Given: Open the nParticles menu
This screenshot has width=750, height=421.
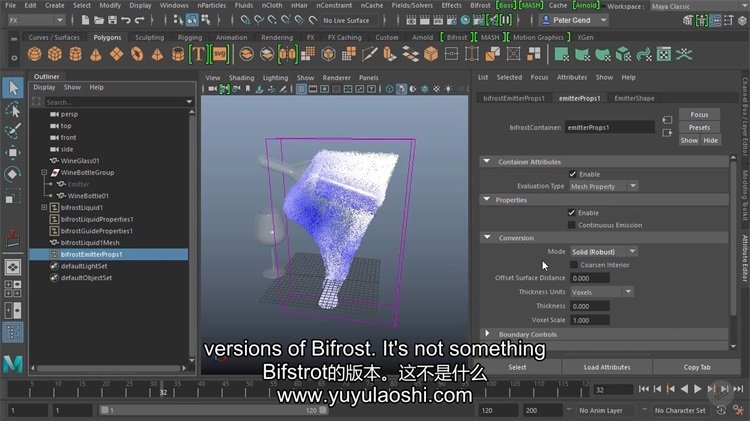Looking at the screenshot, I should tap(211, 5).
